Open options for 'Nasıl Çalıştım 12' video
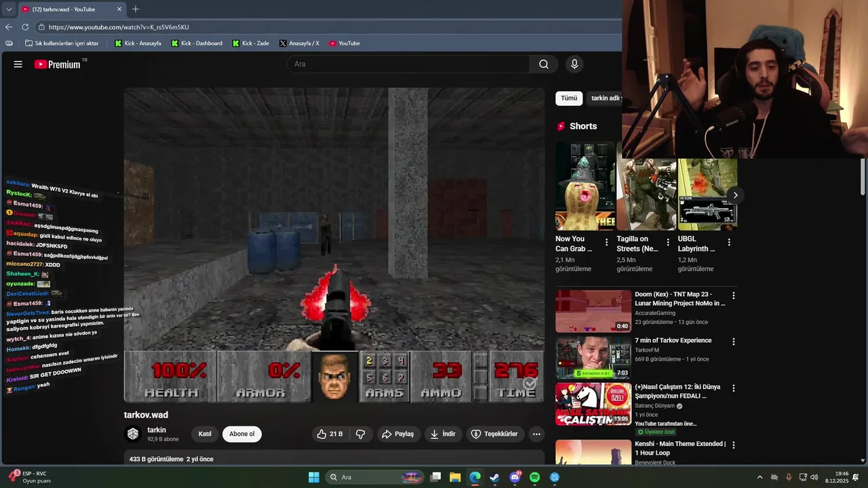Image resolution: width=868 pixels, height=488 pixels. [733, 388]
